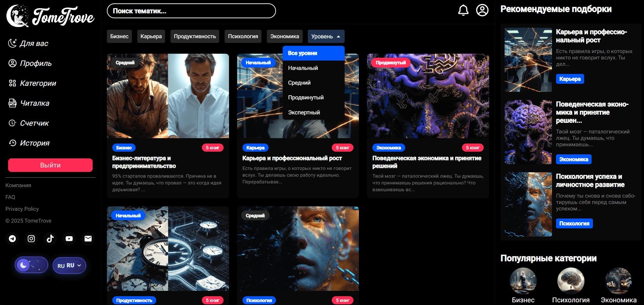Open the Privacy Policy link

[x=22, y=209]
